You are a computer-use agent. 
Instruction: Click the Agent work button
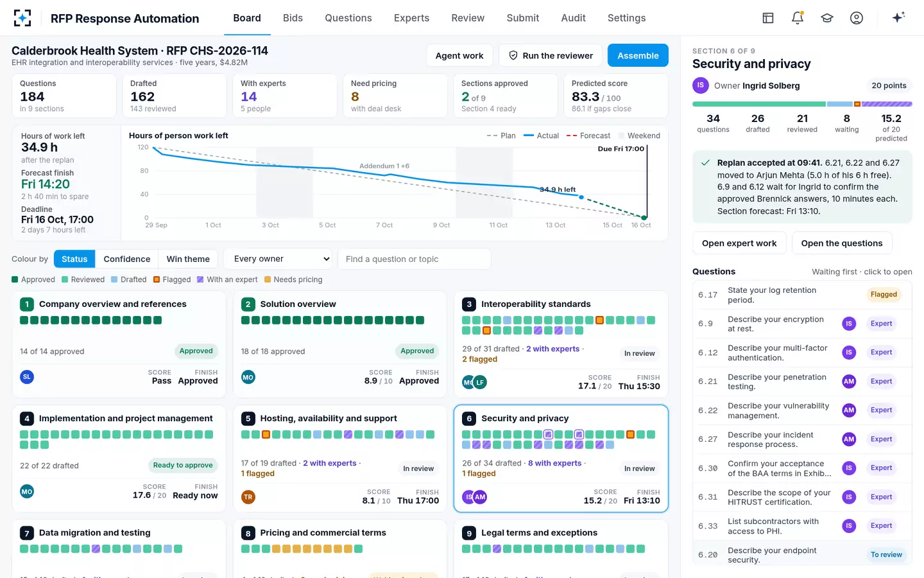(x=459, y=55)
